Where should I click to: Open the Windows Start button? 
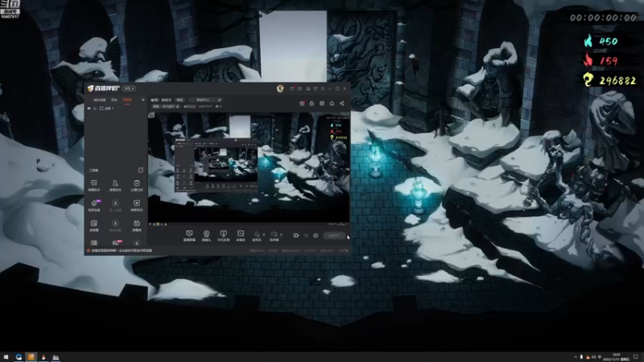click(6, 357)
